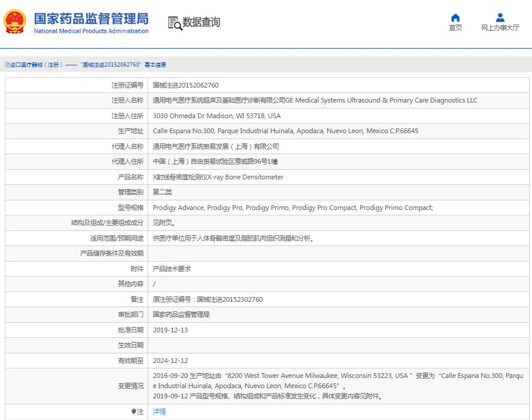The image size is (532, 420).
Task: Click 结构及组成/主要组成成分 label
Action: click(x=107, y=223)
